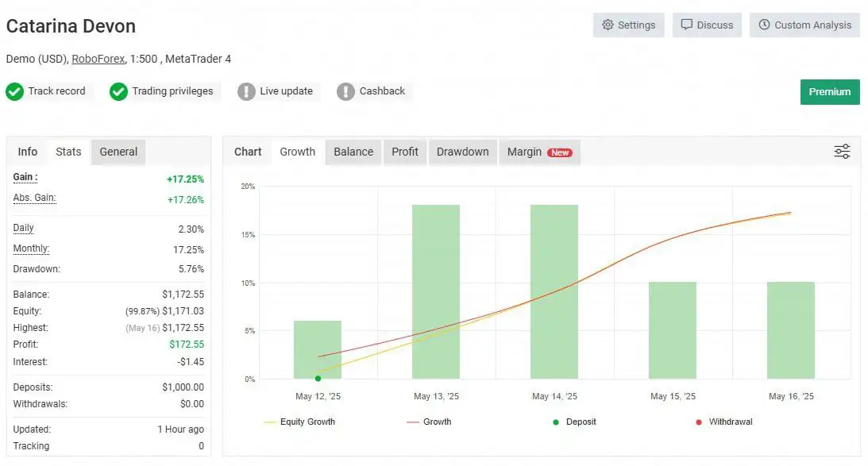Switch to the General tab
The image size is (868, 466).
point(118,152)
